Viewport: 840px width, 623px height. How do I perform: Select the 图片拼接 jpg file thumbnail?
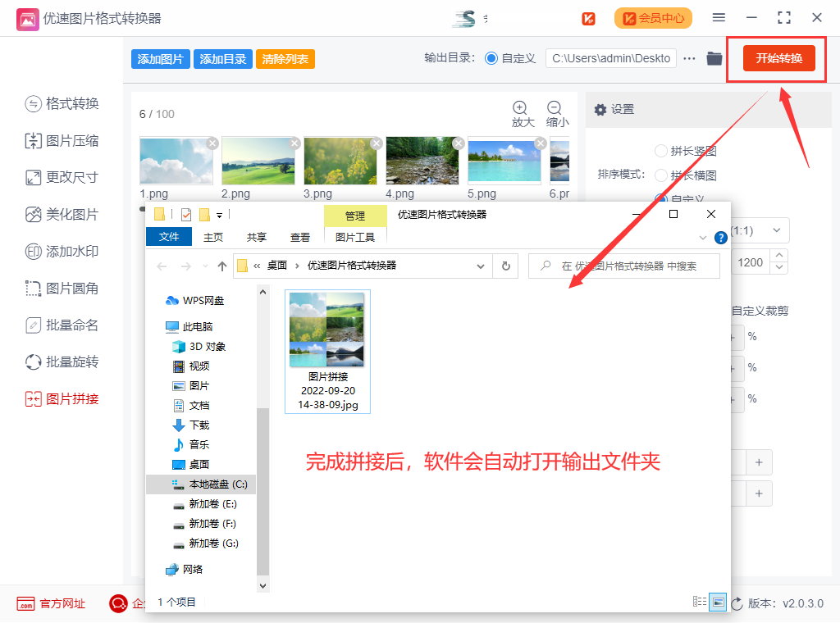[x=326, y=330]
